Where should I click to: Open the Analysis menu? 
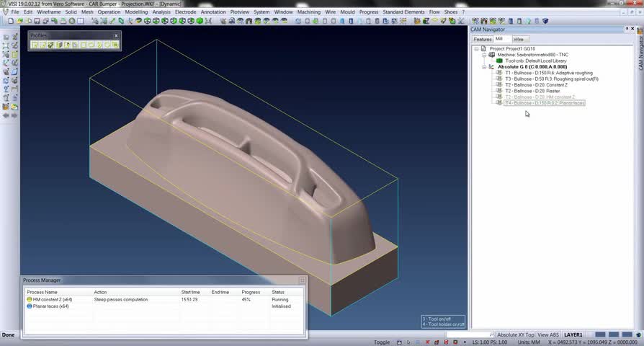[x=161, y=12]
